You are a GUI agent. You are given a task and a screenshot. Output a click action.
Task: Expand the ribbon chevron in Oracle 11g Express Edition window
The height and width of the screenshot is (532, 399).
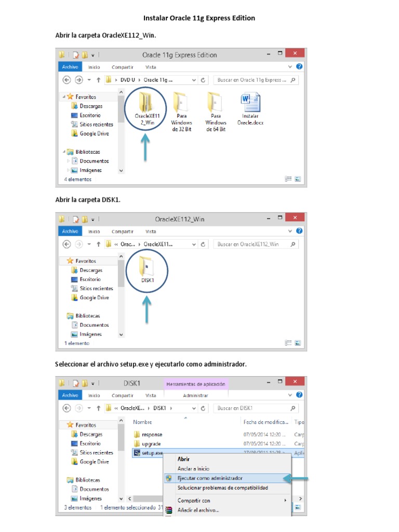click(x=290, y=67)
